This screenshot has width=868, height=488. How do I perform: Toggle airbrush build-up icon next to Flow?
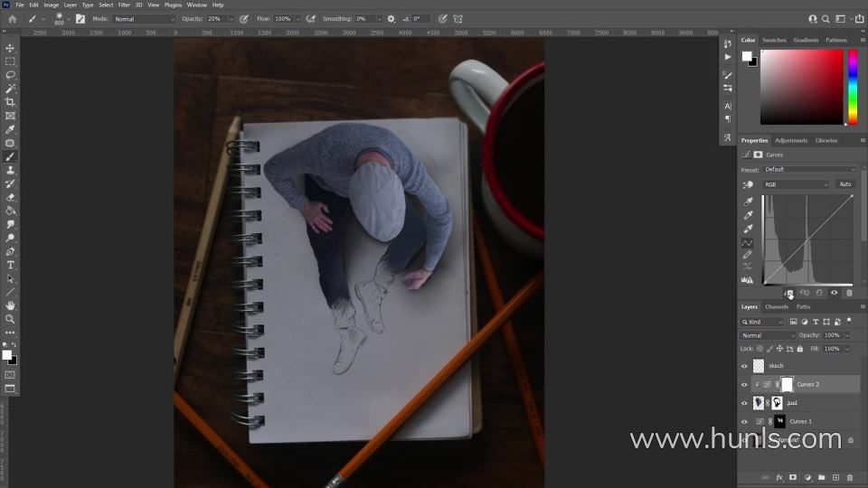coord(311,19)
